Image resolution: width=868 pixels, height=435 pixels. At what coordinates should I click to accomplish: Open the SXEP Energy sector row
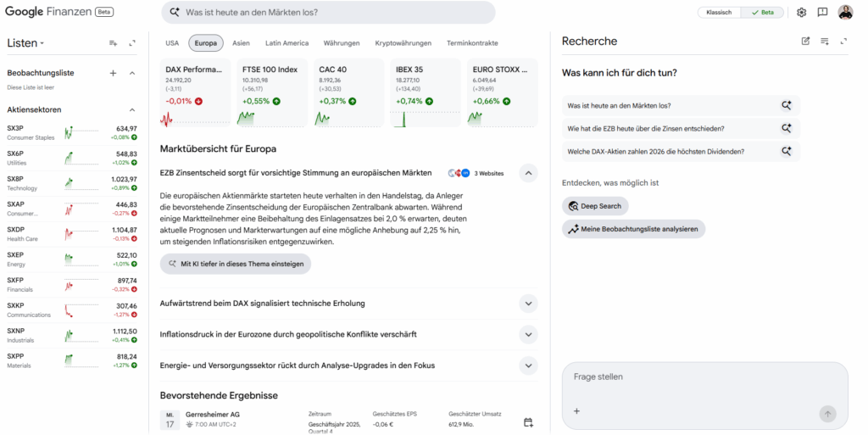[x=72, y=259]
